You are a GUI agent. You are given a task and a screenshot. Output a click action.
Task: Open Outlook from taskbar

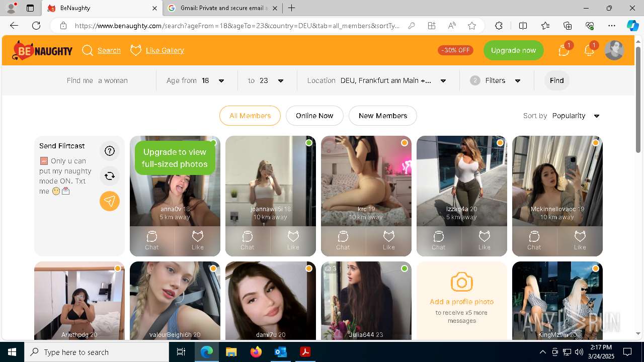(280, 352)
